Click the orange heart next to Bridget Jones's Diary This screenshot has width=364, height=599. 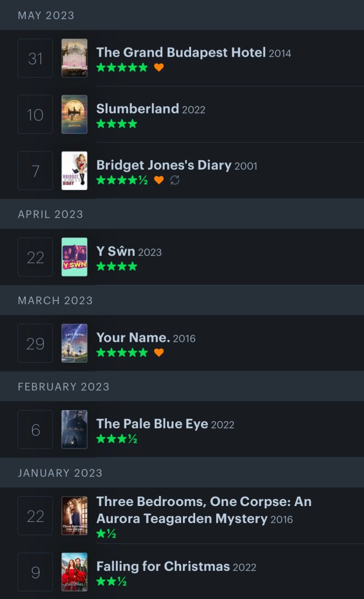159,180
